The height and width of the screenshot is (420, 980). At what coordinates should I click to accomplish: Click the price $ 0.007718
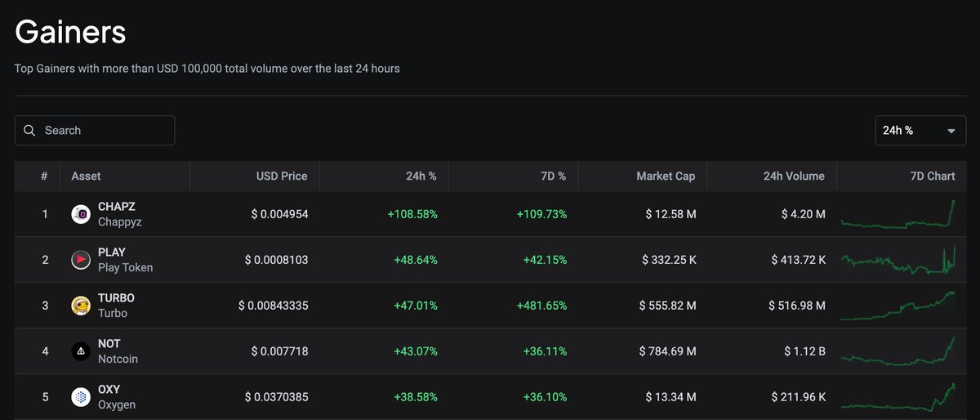pyautogui.click(x=279, y=351)
